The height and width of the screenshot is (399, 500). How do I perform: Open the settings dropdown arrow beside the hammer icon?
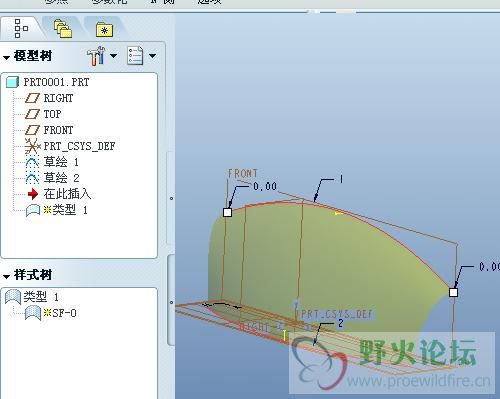tap(113, 56)
